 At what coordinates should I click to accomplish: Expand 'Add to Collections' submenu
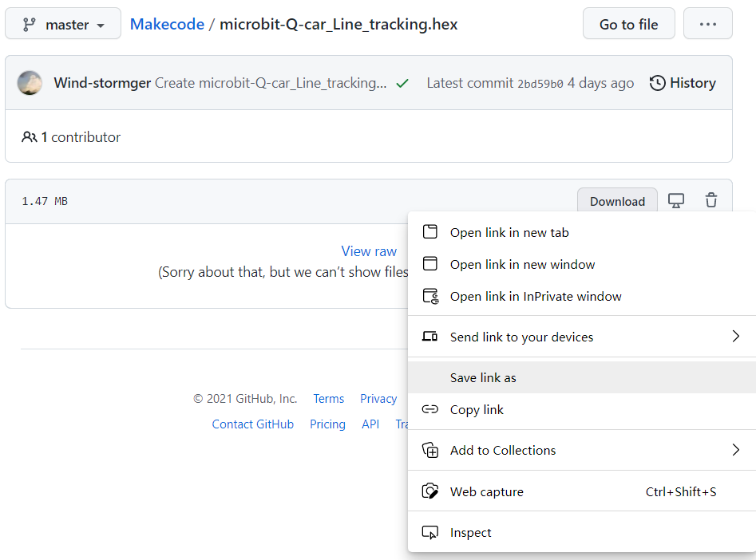click(582, 450)
